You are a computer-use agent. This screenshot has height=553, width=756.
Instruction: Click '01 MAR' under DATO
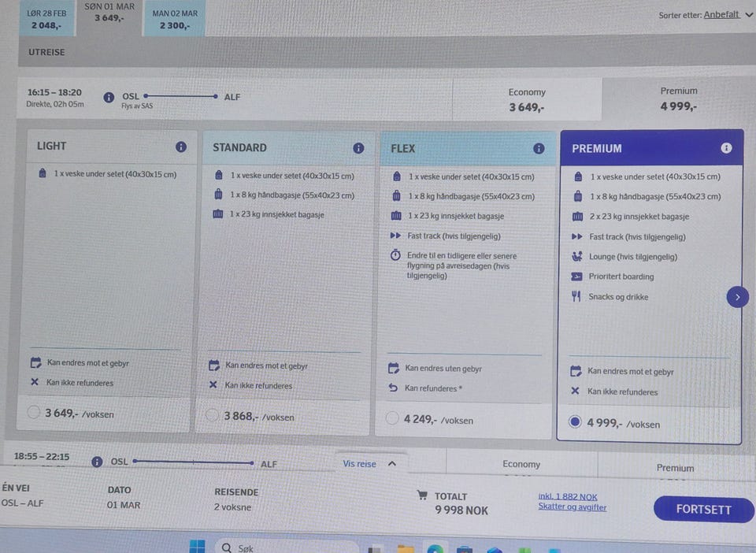(124, 505)
